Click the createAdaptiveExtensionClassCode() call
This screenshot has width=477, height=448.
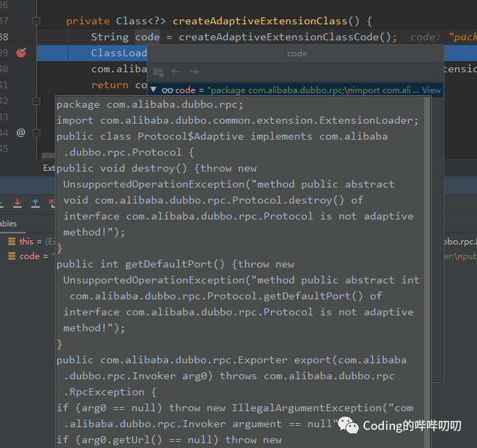click(x=284, y=37)
